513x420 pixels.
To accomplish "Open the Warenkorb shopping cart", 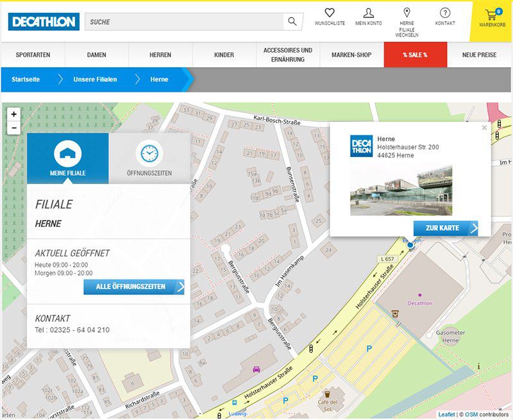I will click(x=492, y=15).
